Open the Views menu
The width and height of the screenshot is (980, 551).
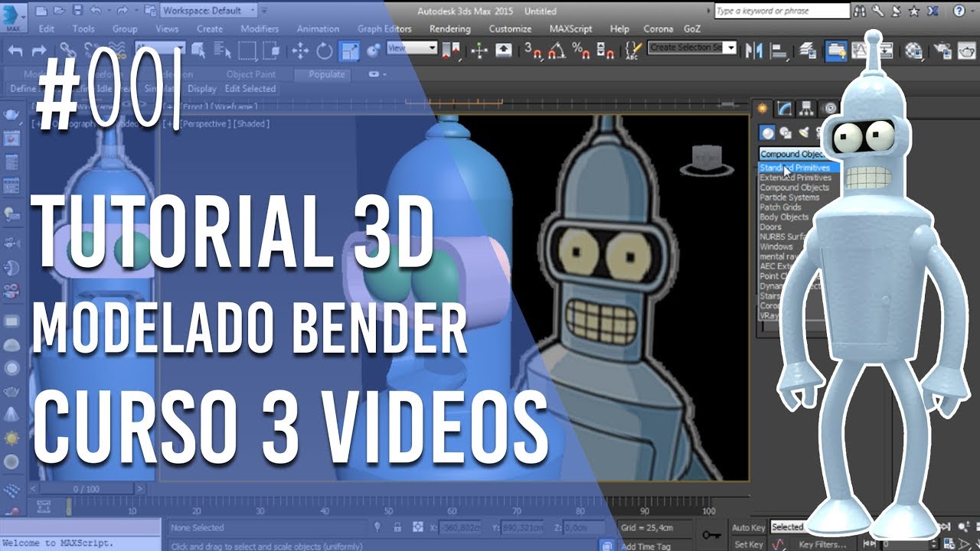coord(167,29)
